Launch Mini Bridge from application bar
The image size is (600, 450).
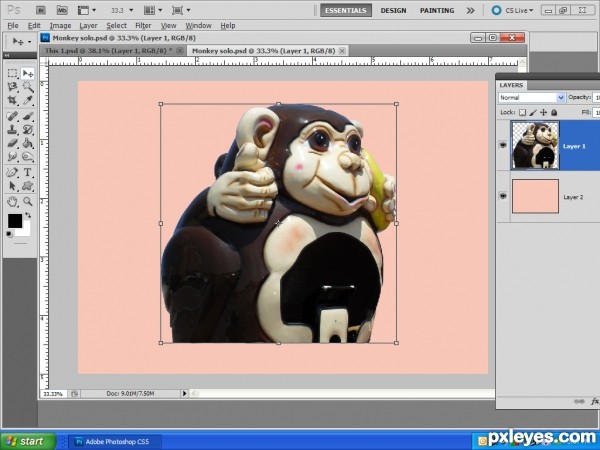pyautogui.click(x=62, y=10)
